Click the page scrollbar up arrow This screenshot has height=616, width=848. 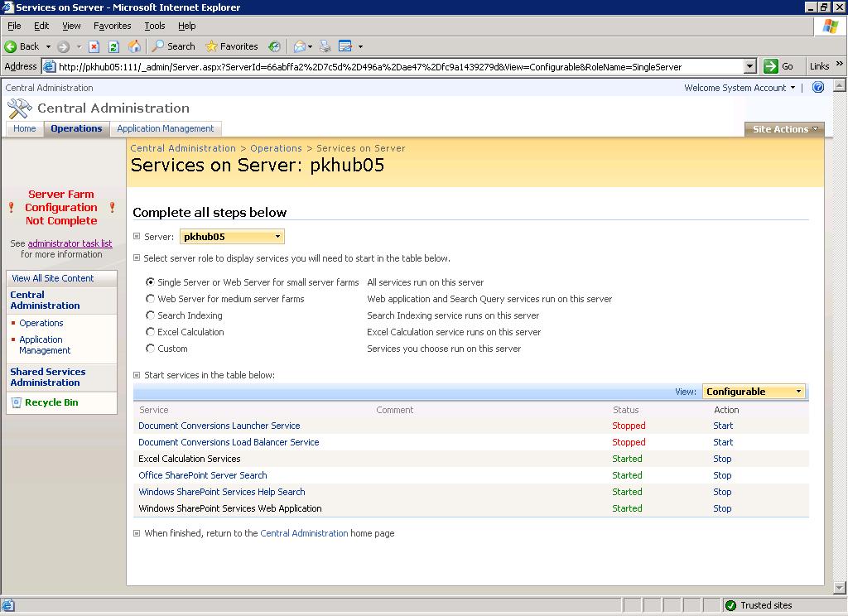[840, 85]
